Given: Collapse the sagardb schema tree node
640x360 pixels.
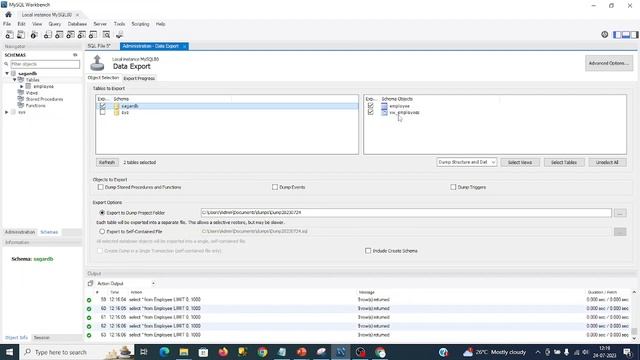Looking at the screenshot, I should point(7,73).
